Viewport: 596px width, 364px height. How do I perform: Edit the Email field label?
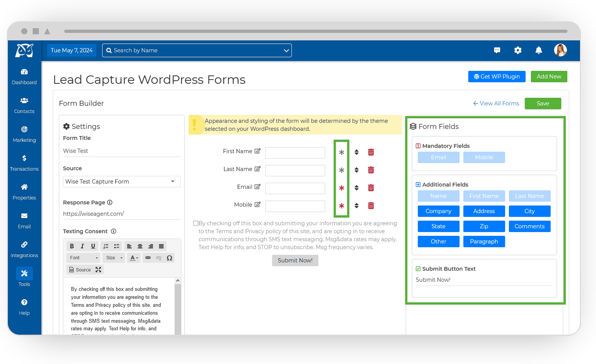tap(257, 186)
